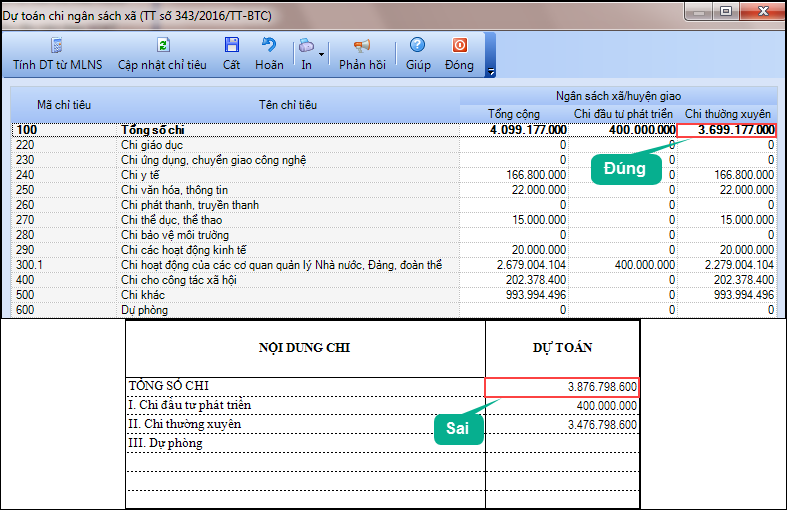Click the Cập nhật chỉ tiêu refresh icon
The width and height of the screenshot is (787, 510).
pyautogui.click(x=163, y=45)
